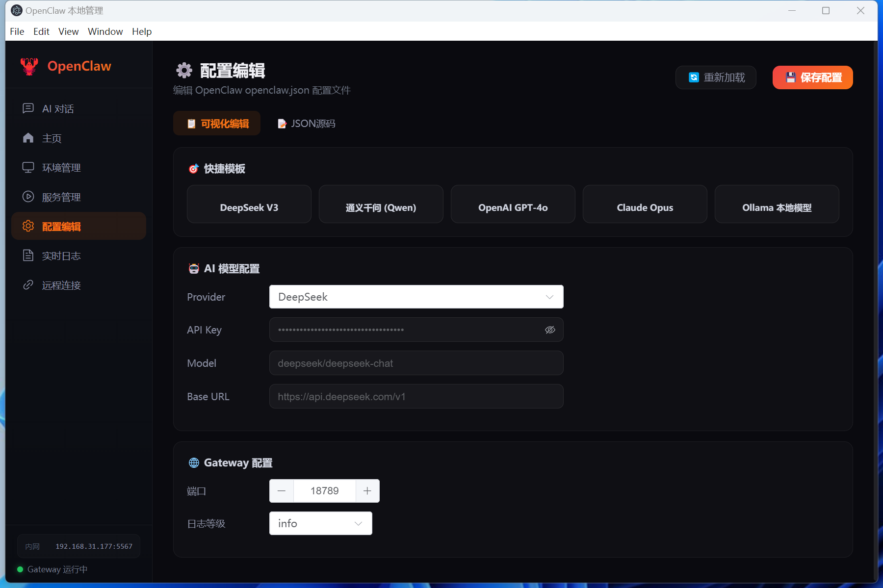Open the View menu

68,31
